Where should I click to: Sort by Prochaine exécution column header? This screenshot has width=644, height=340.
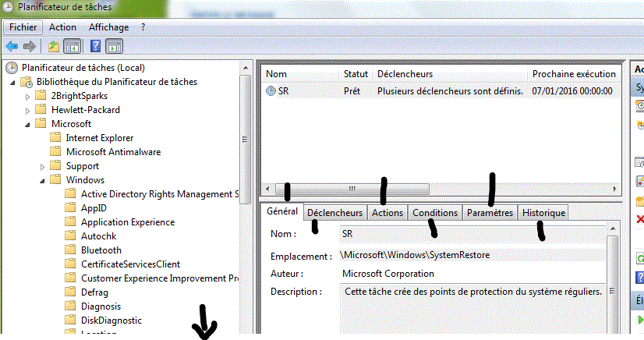[x=573, y=74]
